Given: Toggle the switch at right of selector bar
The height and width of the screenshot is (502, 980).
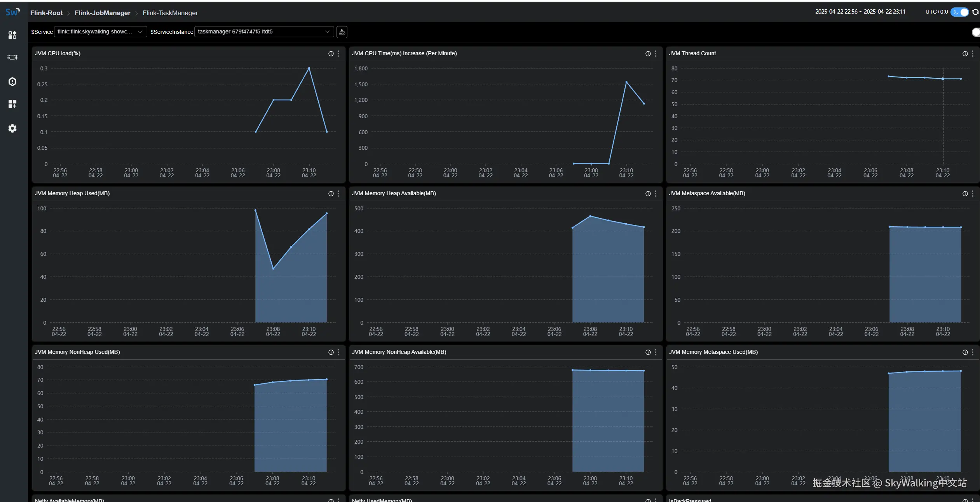Looking at the screenshot, I should click(x=976, y=32).
